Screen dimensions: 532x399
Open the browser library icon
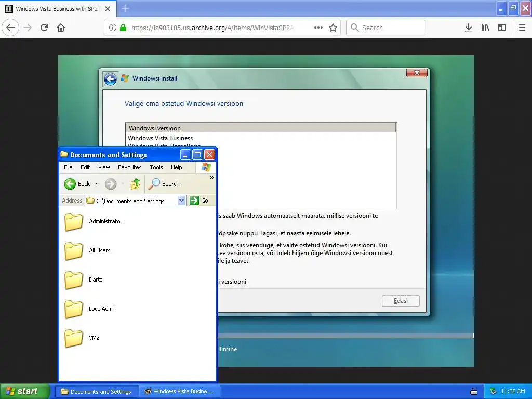tap(485, 28)
